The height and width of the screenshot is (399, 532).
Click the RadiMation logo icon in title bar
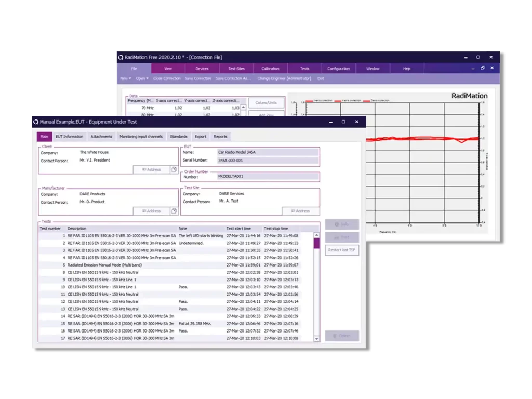(121, 57)
